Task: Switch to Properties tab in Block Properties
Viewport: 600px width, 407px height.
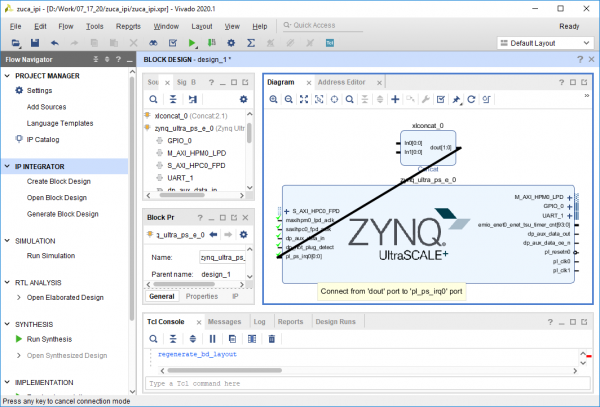Action: 201,296
